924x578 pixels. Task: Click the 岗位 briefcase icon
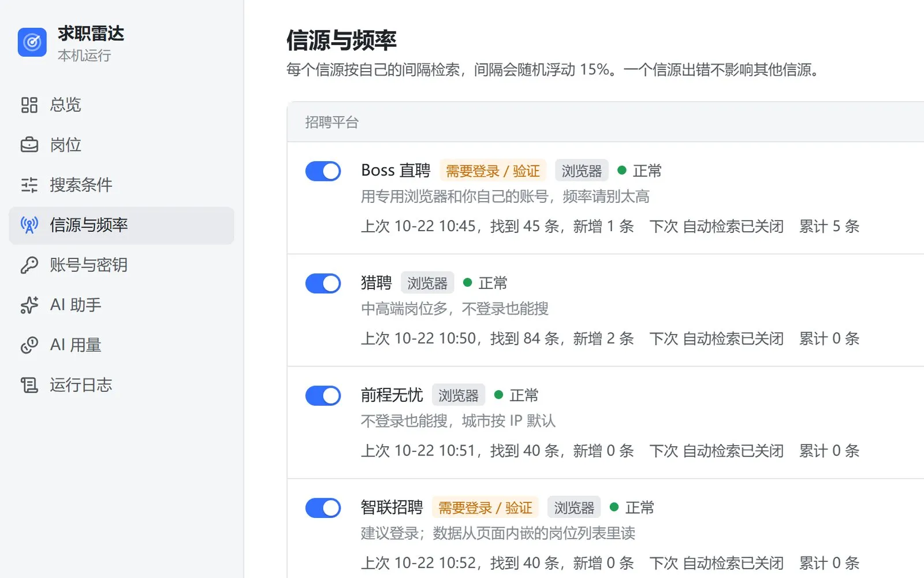click(x=29, y=144)
